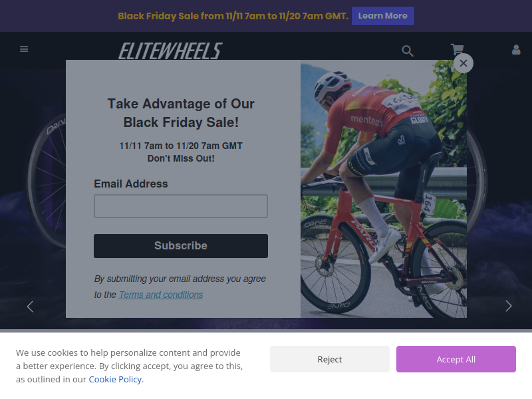Click the Elitewheels logo
Image resolution: width=532 pixels, height=399 pixels.
tap(170, 51)
